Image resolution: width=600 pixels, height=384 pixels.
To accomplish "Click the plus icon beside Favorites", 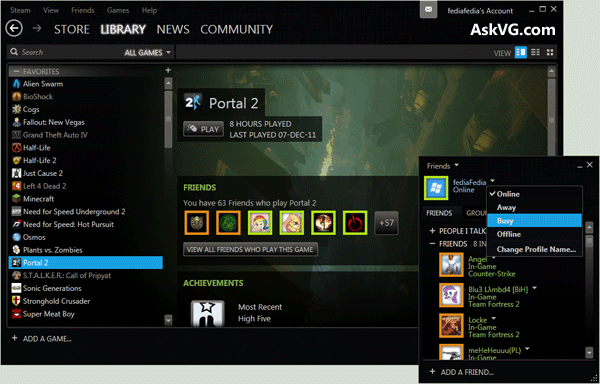I will coord(168,70).
